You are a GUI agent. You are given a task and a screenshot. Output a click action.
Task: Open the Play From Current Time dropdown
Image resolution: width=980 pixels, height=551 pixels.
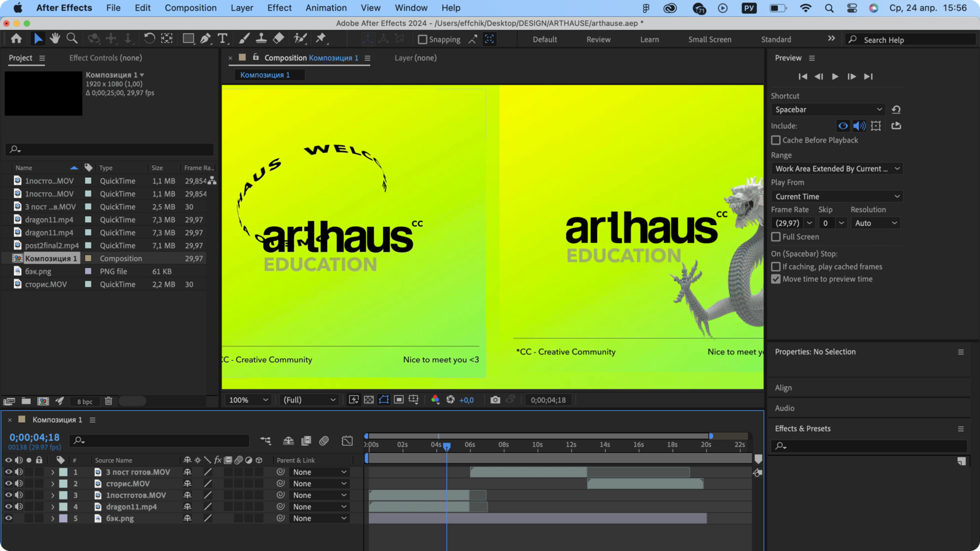coord(837,196)
